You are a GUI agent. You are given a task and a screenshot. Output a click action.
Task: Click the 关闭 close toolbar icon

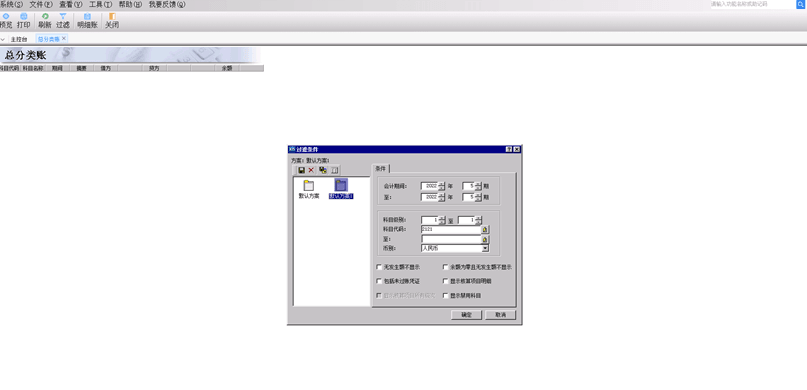(112, 21)
